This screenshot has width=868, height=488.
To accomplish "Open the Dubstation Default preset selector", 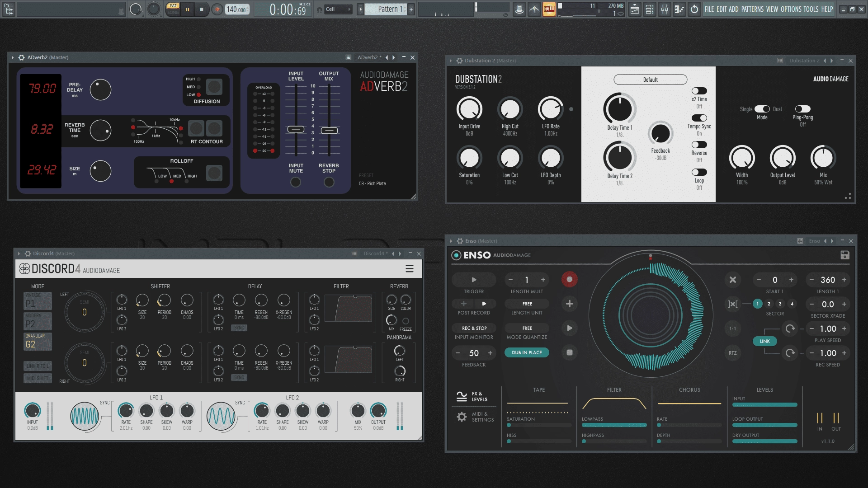I will pos(650,80).
